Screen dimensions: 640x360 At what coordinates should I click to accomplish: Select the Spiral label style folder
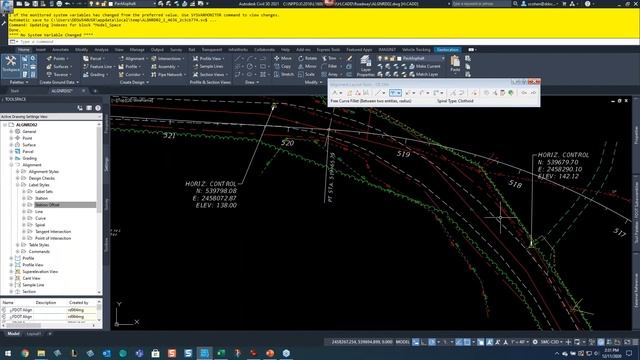tap(40, 225)
